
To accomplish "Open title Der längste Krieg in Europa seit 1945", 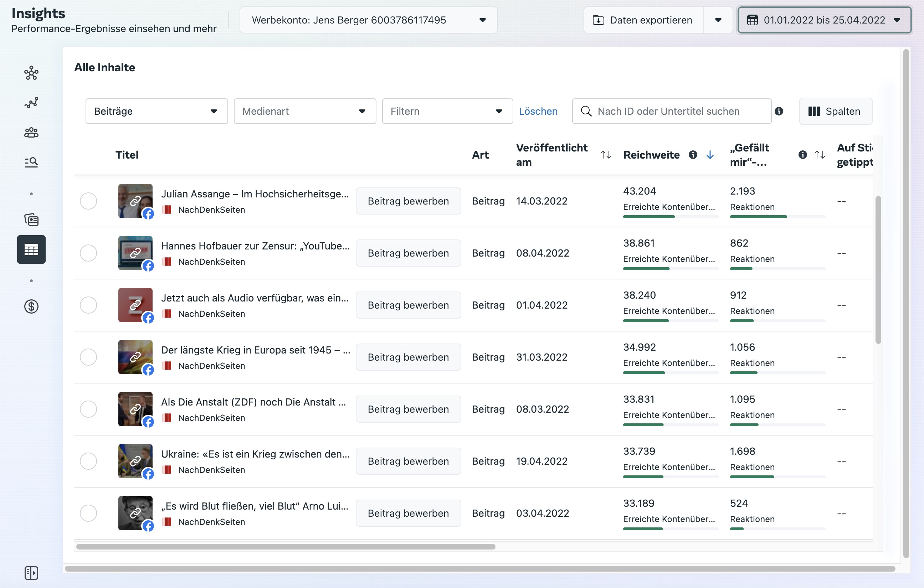I will pyautogui.click(x=256, y=350).
